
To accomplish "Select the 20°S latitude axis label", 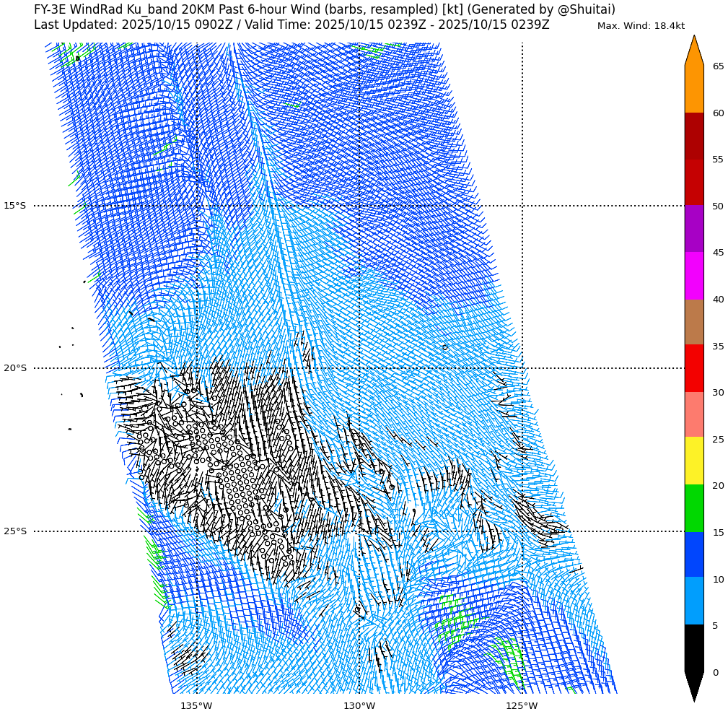I will (x=14, y=368).
